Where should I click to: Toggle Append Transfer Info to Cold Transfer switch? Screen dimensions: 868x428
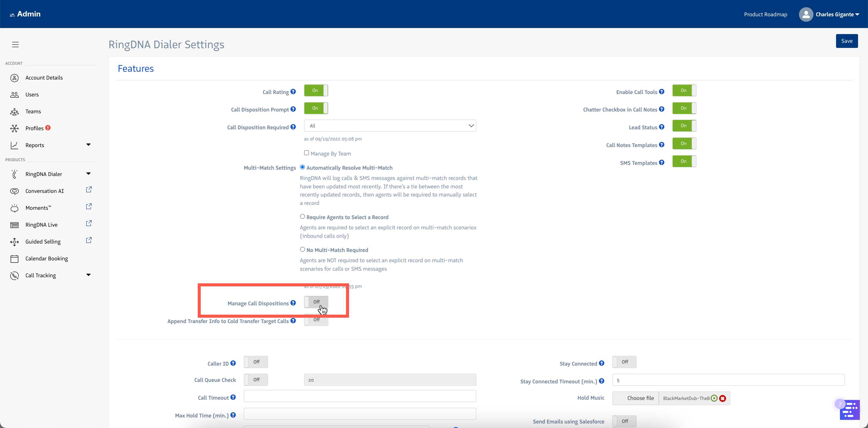tap(316, 320)
